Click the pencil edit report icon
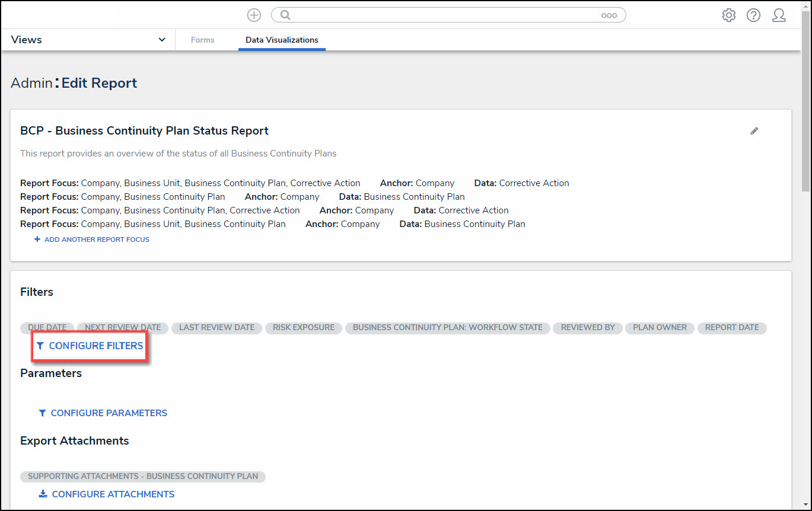The height and width of the screenshot is (511, 812). pyautogui.click(x=754, y=131)
